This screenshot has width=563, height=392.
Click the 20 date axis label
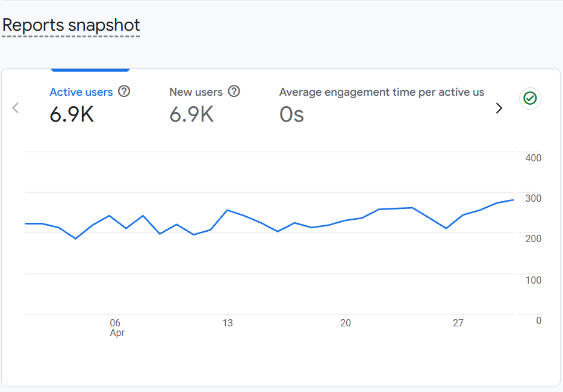[x=345, y=323]
